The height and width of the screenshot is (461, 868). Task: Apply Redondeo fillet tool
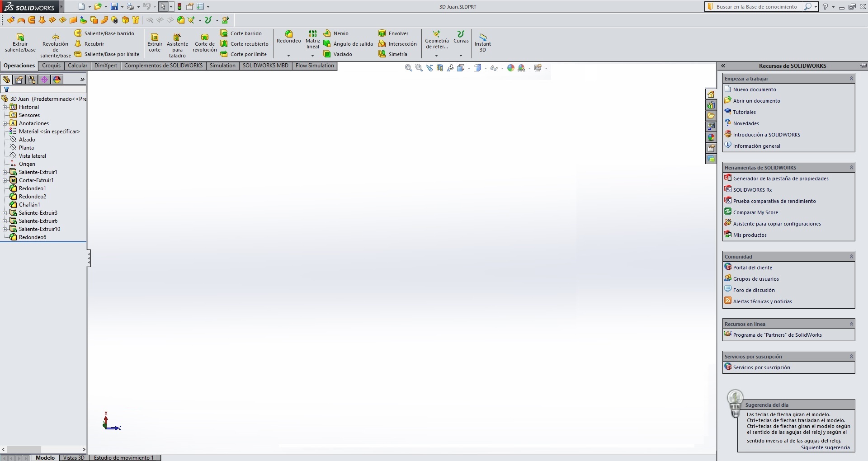coord(288,37)
